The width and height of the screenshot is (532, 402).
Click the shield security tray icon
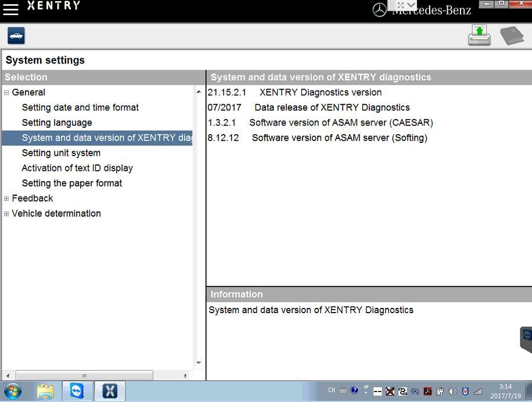click(x=465, y=392)
